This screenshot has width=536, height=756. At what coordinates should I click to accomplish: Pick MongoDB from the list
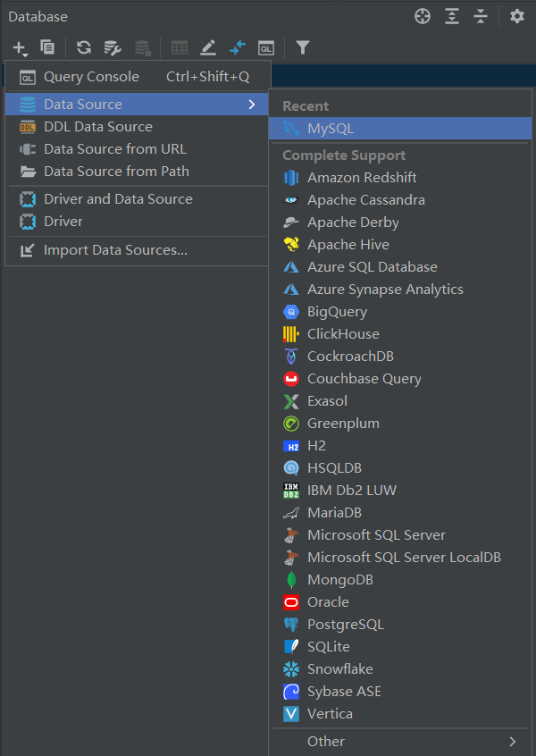point(339,580)
